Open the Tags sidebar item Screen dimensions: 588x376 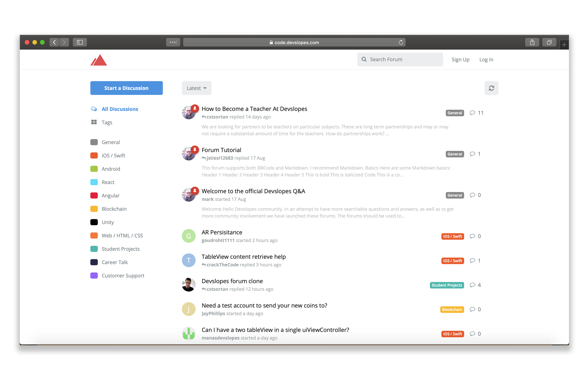click(107, 122)
